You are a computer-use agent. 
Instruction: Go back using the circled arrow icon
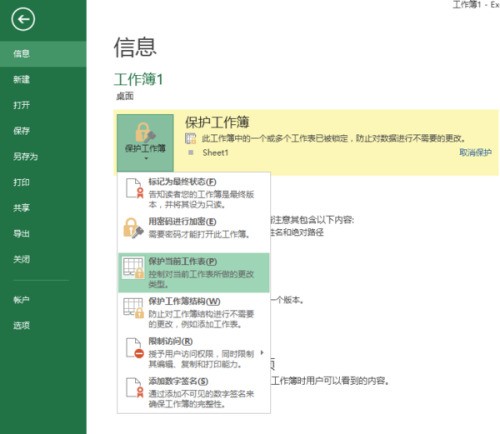(x=23, y=19)
